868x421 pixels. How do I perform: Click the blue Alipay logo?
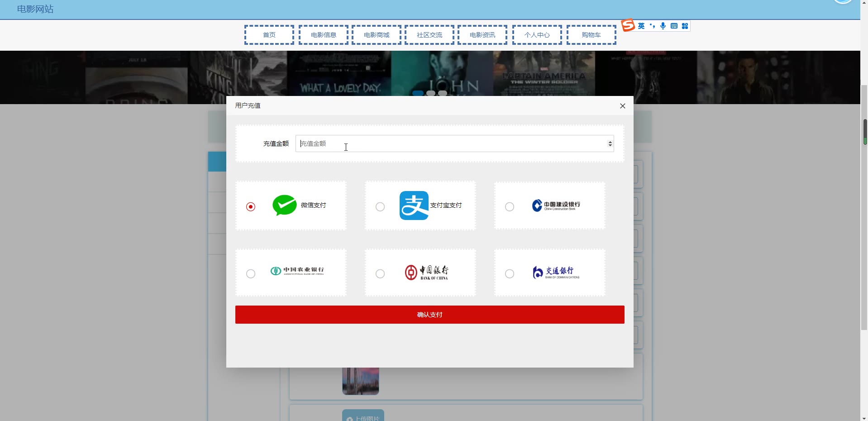click(x=414, y=206)
